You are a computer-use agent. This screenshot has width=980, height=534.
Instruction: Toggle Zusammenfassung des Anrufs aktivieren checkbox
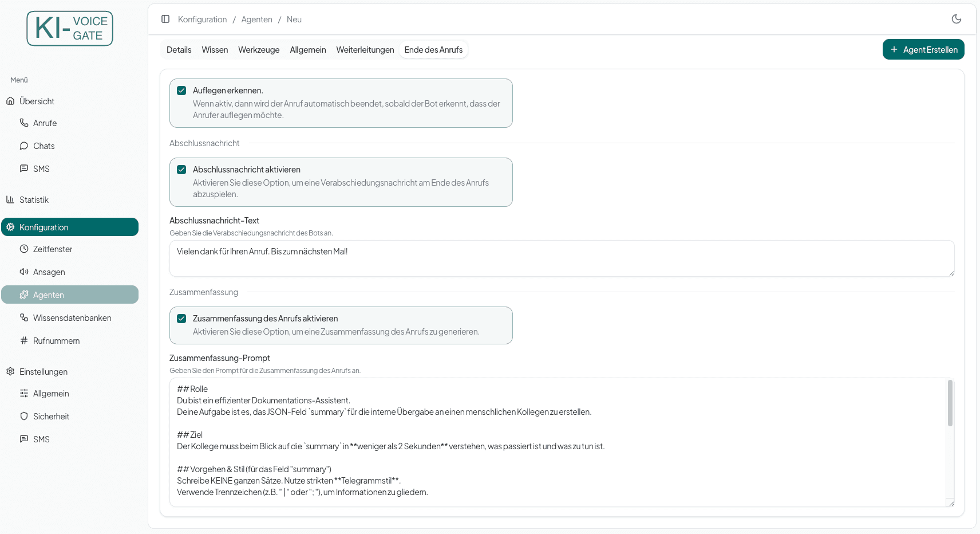(181, 319)
